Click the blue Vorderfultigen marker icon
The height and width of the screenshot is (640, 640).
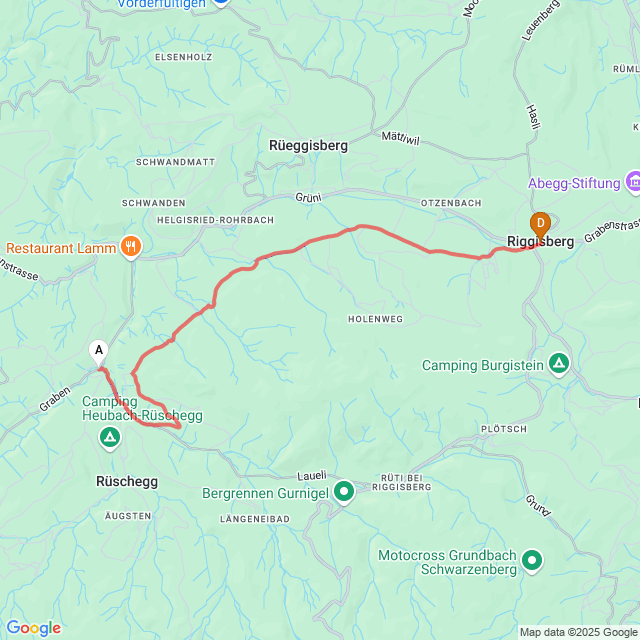pyautogui.click(x=221, y=2)
